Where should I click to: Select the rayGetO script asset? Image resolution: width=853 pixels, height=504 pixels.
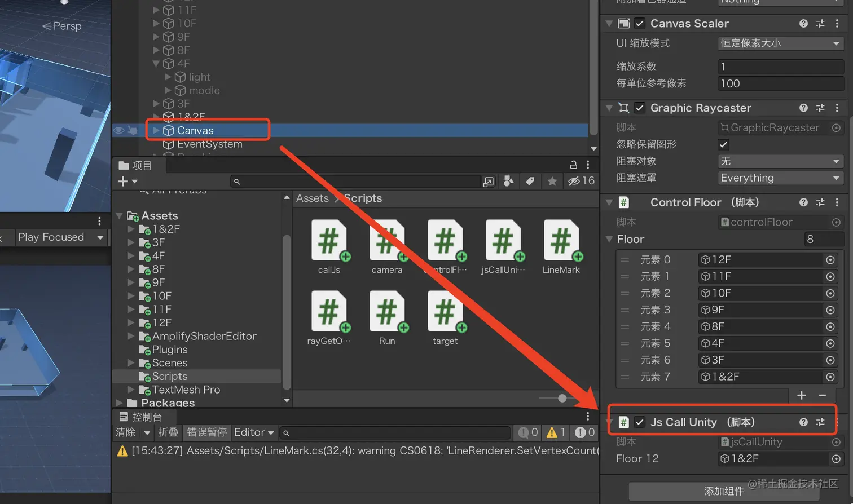pyautogui.click(x=329, y=318)
